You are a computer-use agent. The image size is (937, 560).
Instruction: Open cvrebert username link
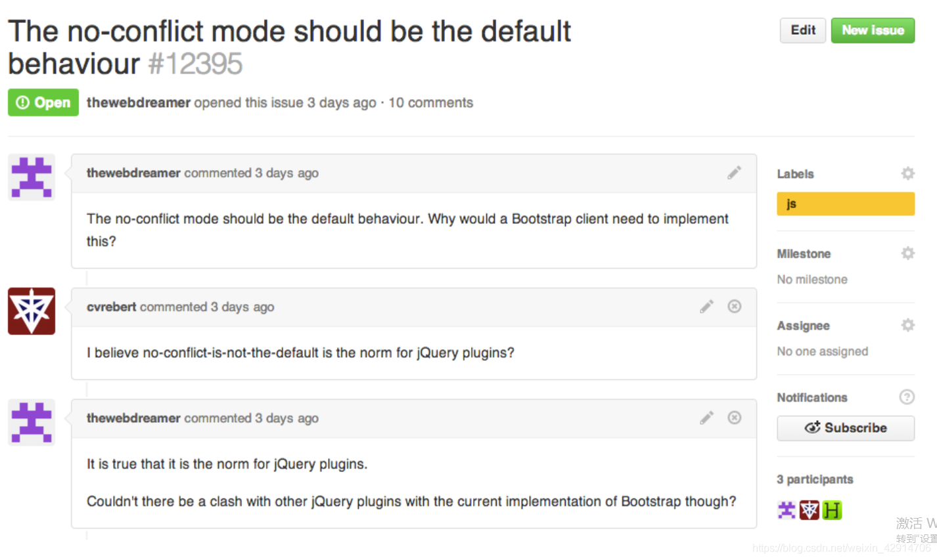click(112, 307)
